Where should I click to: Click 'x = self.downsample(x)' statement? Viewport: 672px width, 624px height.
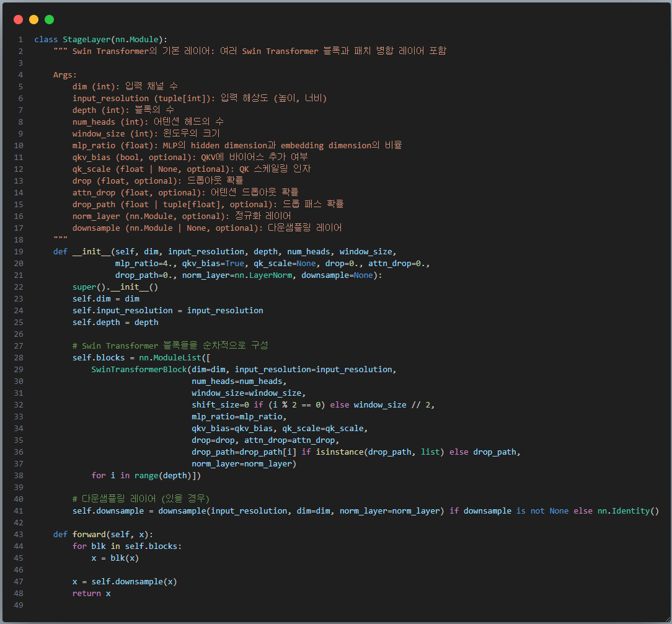(x=125, y=582)
